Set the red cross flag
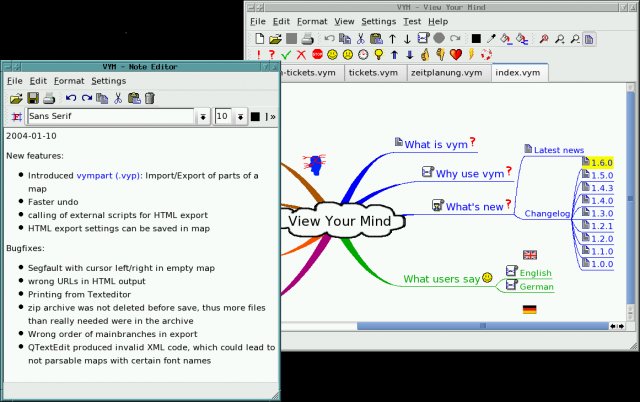This screenshot has width=640, height=402. 301,54
